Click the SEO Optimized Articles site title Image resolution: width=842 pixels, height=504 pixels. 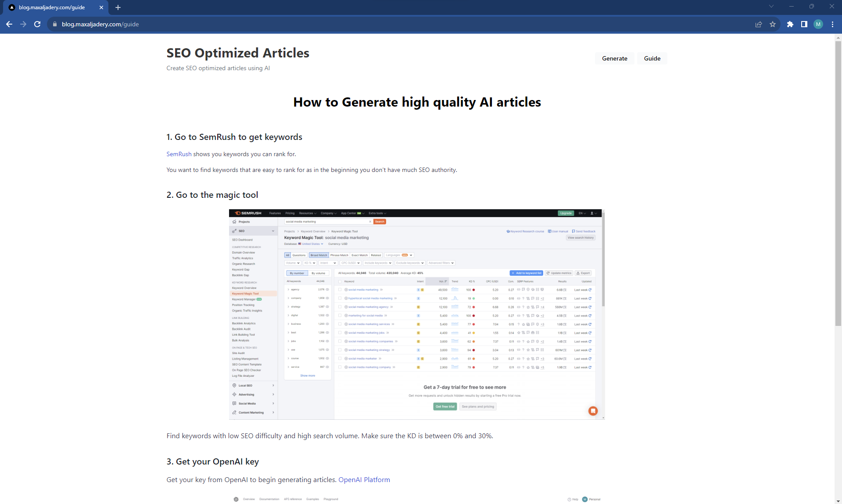click(238, 53)
